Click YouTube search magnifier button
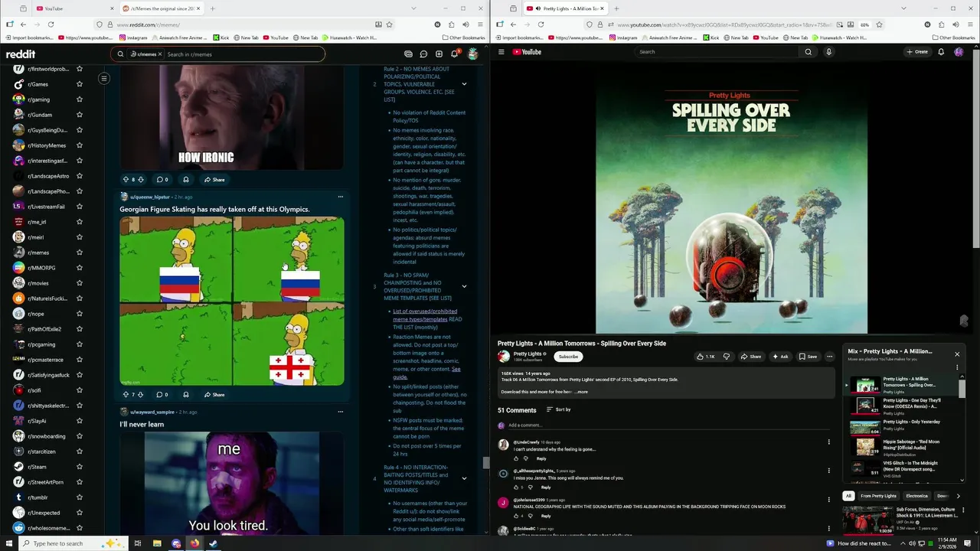Screen dimensions: 980x551 pos(808,52)
